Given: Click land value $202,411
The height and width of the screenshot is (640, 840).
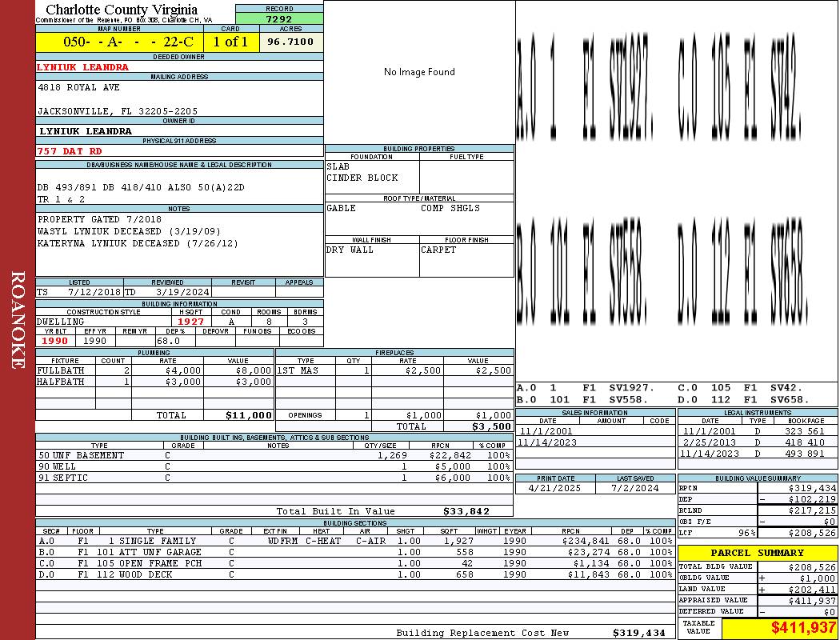Looking at the screenshot, I should (x=812, y=590).
